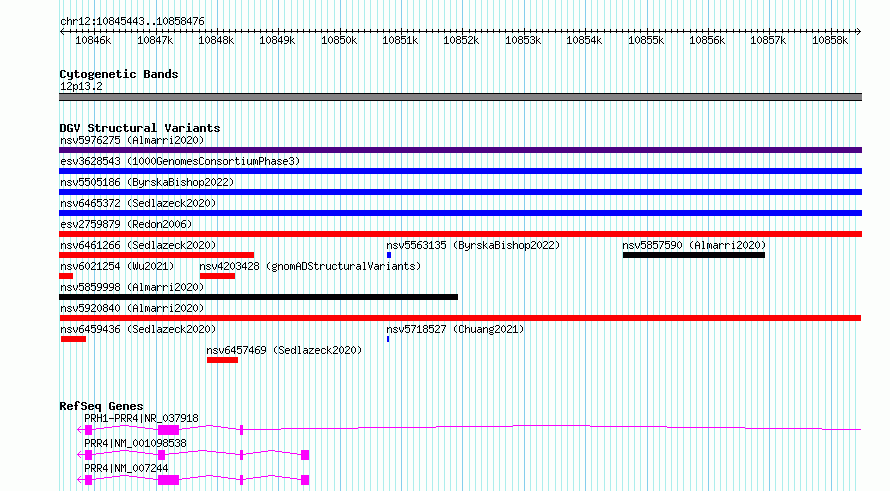
Task: Click the grey 12p13.2 cytogenetic band bar
Action: click(x=460, y=97)
